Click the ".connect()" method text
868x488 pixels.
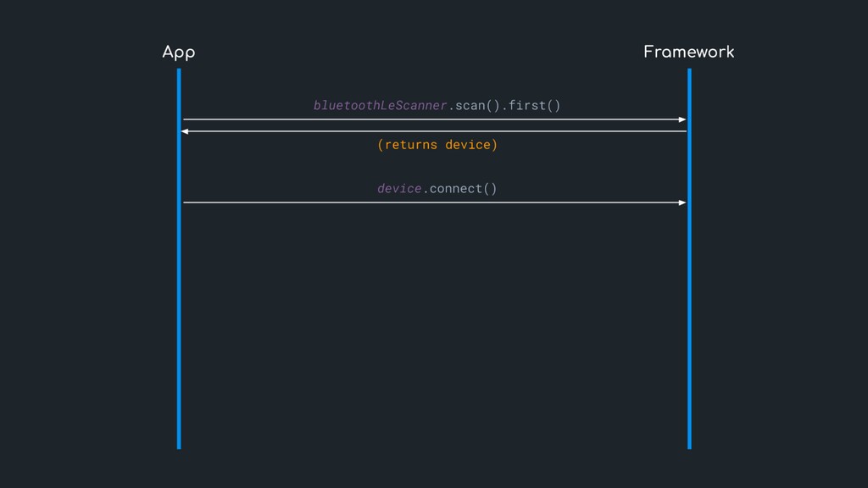click(460, 188)
